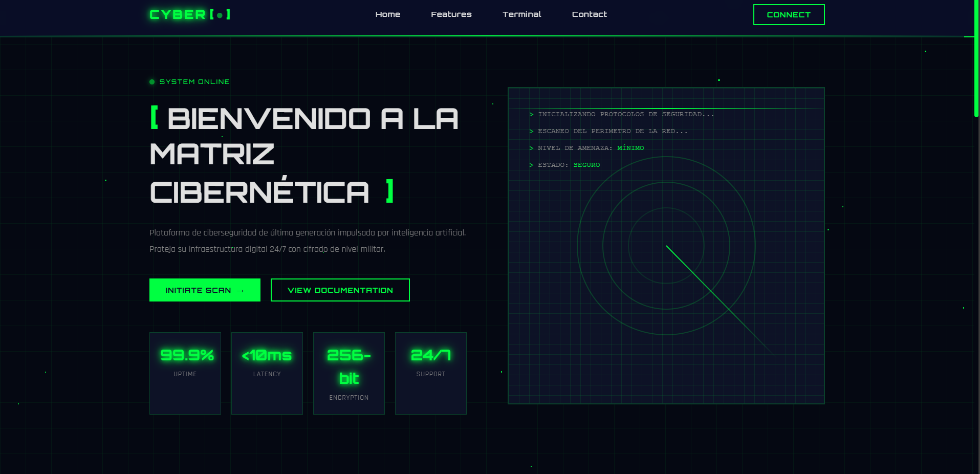Click the <10ms LATENCY stat card
The width and height of the screenshot is (980, 474).
(x=267, y=373)
